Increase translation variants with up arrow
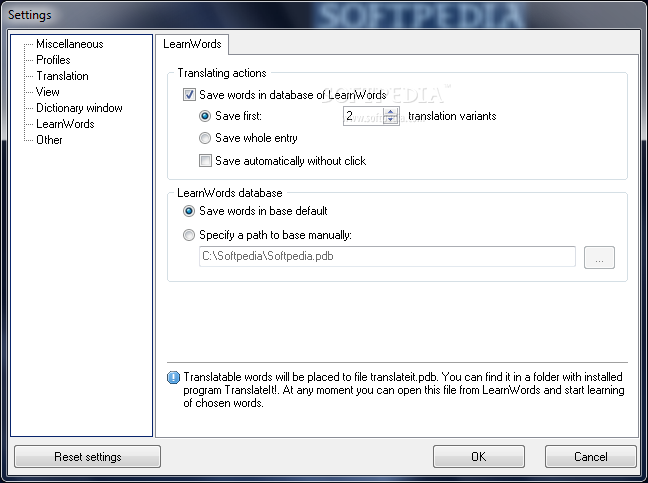This screenshot has width=648, height=483. tap(391, 112)
